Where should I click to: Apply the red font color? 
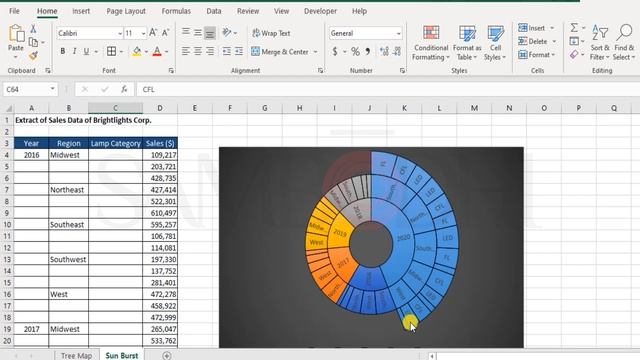tap(157, 51)
